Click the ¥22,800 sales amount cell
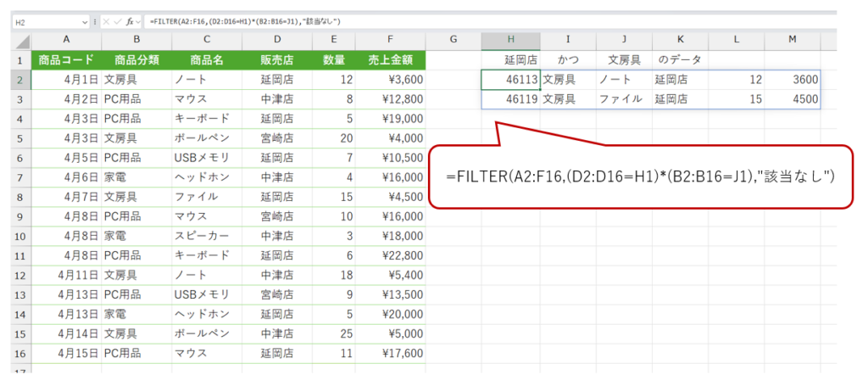 coord(390,255)
